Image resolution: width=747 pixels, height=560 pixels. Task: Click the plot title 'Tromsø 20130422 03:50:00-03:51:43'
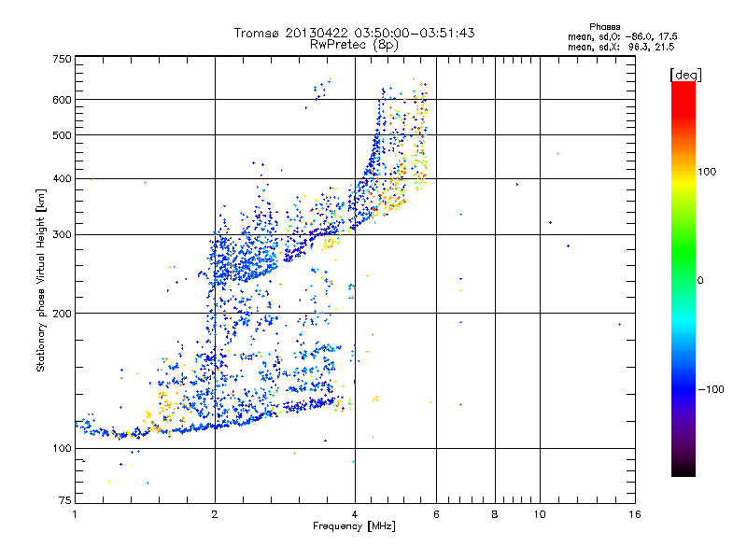354,33
